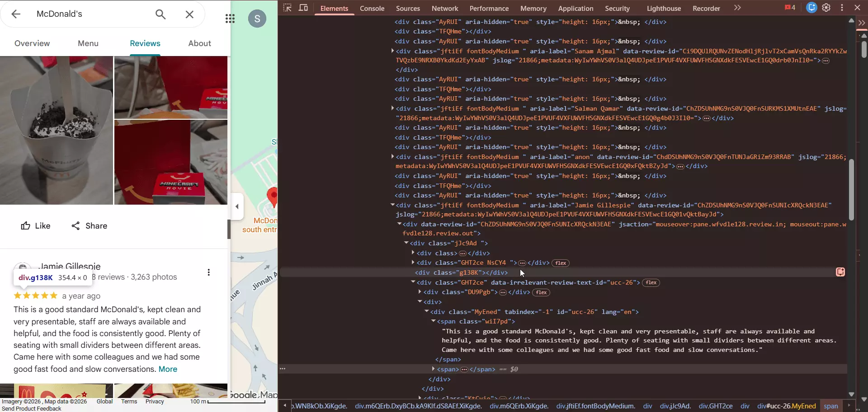The height and width of the screenshot is (412, 868).
Task: Switch to the Overview tab
Action: point(32,43)
